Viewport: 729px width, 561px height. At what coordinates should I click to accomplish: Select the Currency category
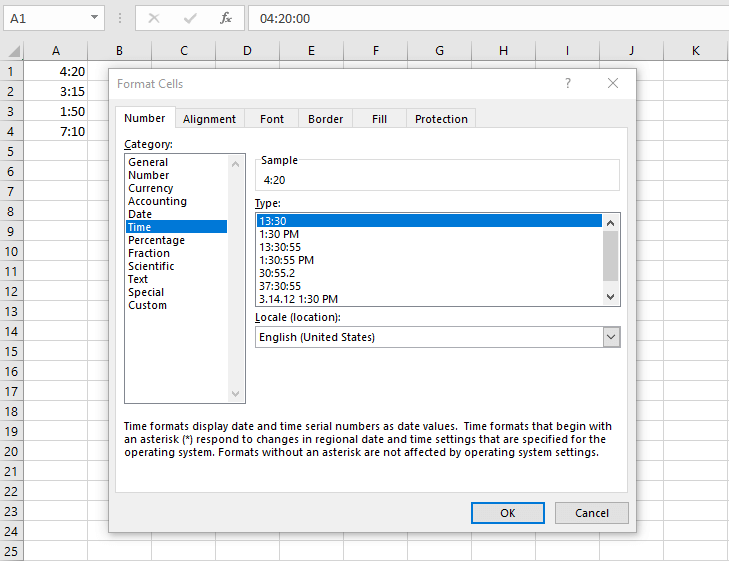click(x=177, y=188)
